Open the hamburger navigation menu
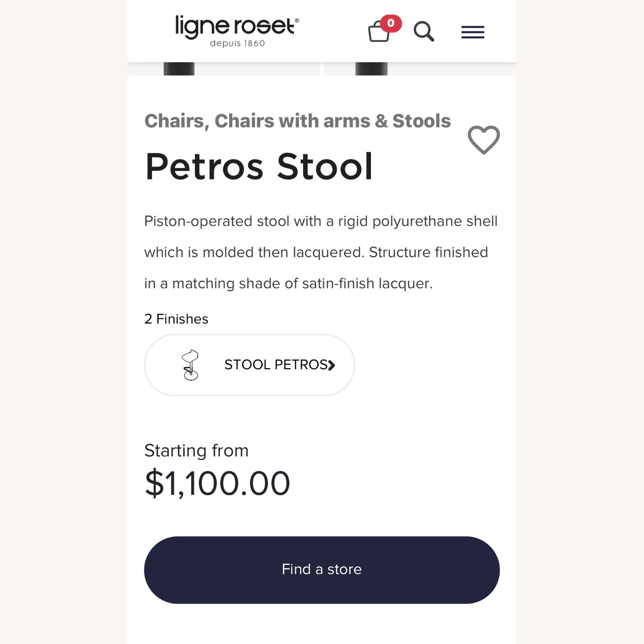 [473, 32]
